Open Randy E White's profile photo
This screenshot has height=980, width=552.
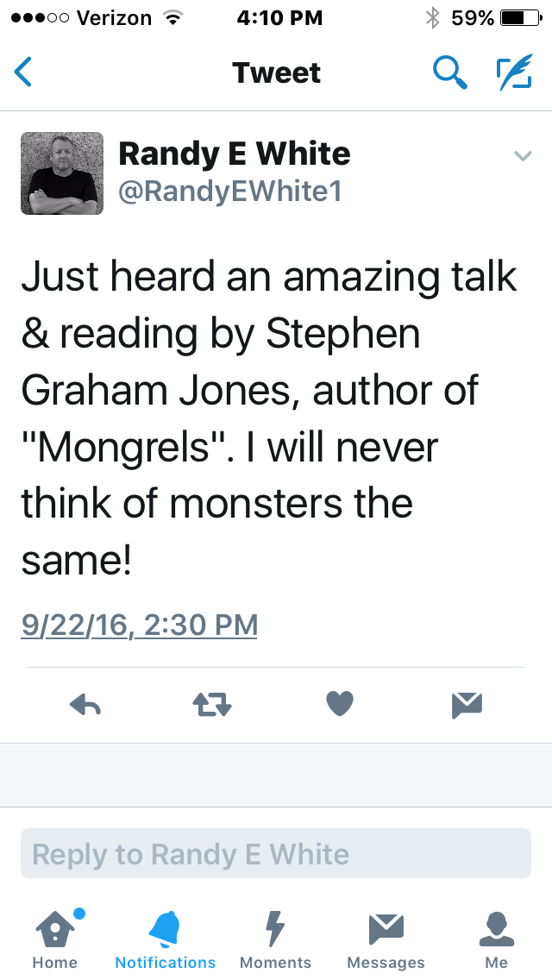62,173
